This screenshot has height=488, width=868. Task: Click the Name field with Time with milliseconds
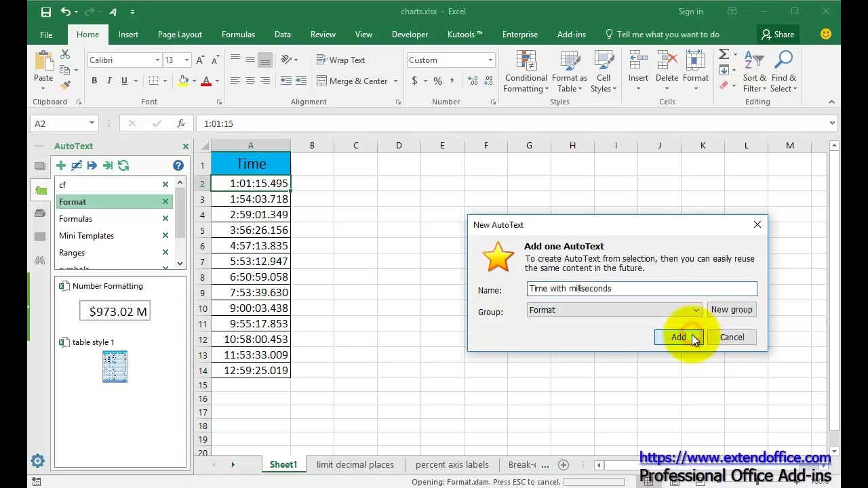pyautogui.click(x=642, y=289)
